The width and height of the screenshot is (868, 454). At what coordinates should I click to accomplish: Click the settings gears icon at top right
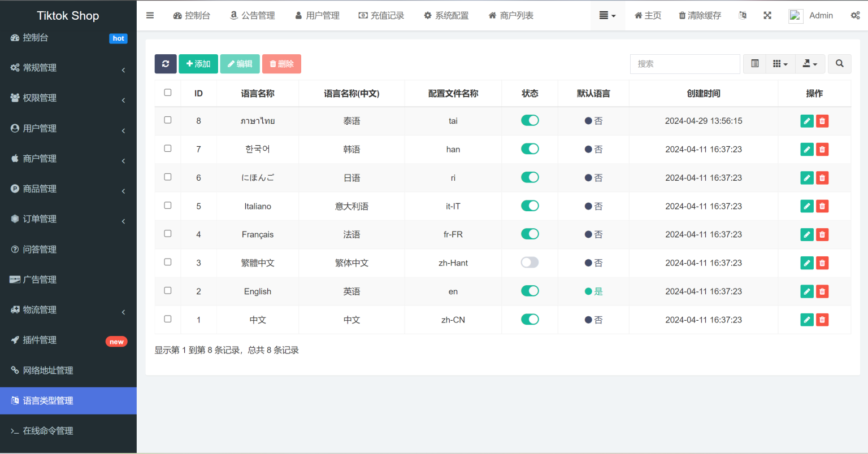855,15
